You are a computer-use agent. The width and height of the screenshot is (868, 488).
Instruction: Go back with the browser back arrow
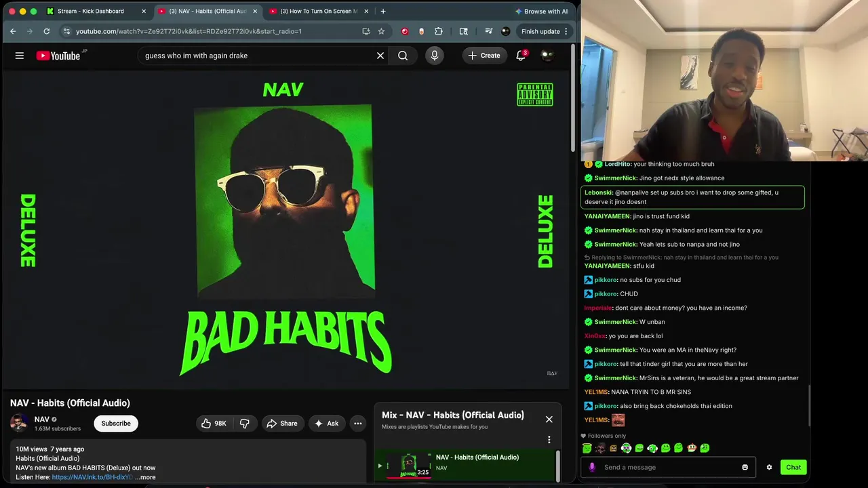[13, 31]
